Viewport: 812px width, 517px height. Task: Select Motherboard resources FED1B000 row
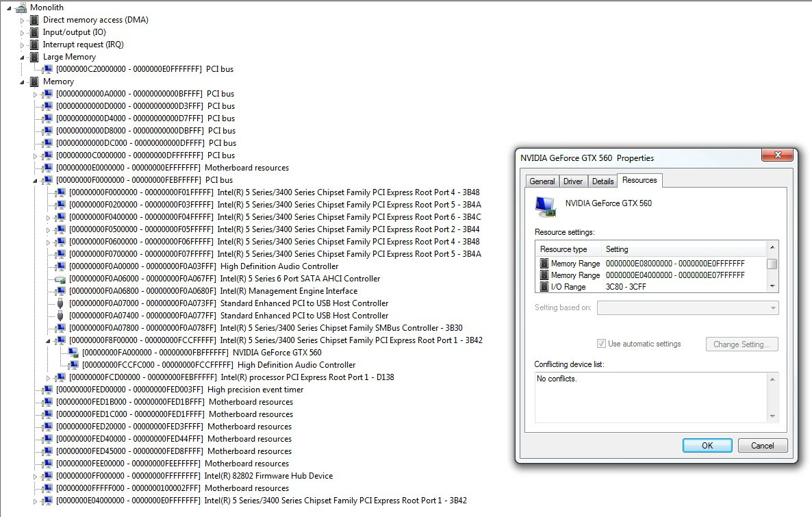(175, 402)
